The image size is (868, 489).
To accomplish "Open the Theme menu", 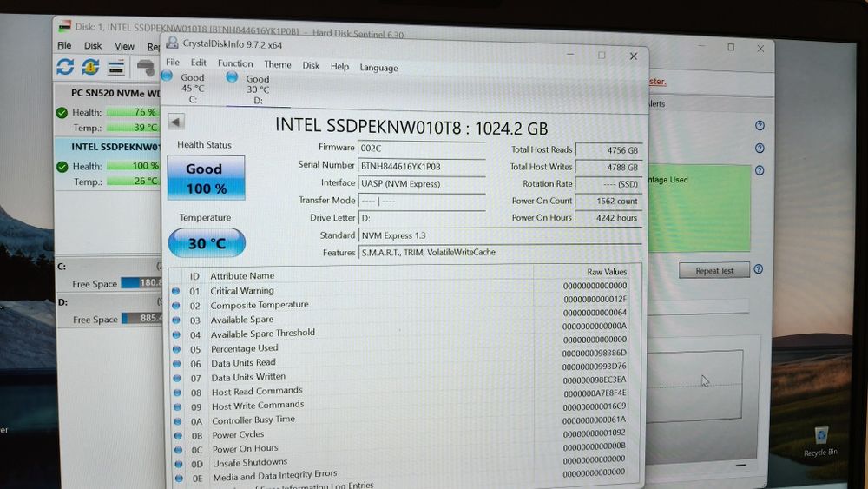I will (278, 64).
